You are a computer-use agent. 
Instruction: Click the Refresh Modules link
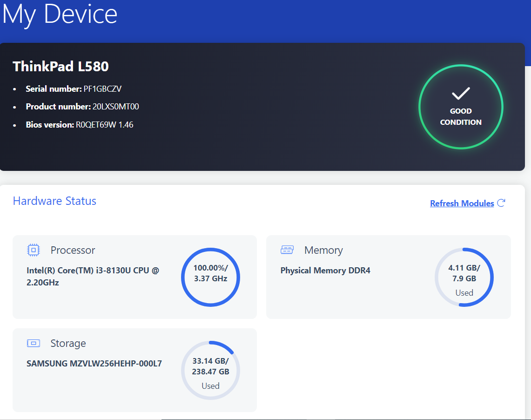point(462,203)
